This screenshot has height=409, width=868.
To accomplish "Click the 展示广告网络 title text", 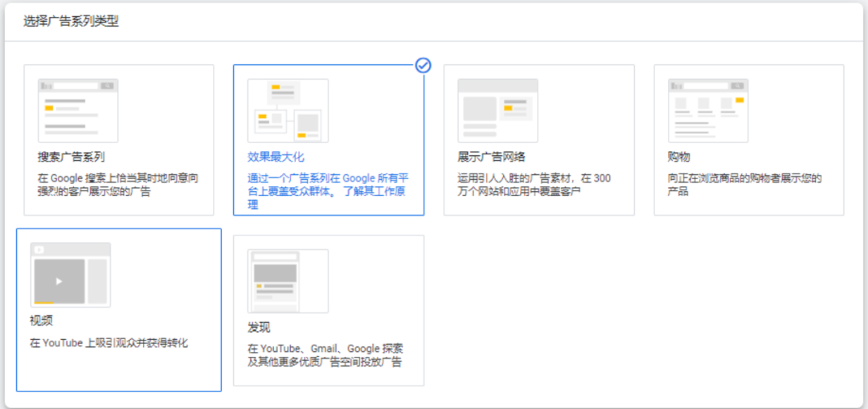I will tap(491, 157).
